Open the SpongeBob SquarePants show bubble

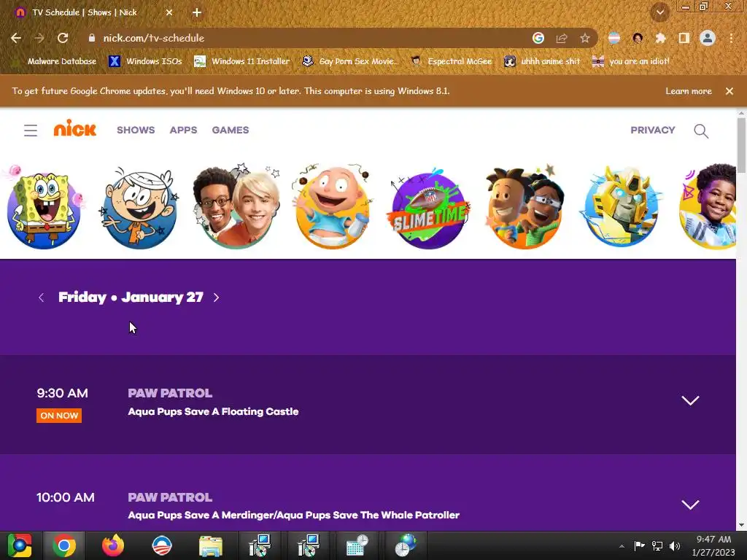(44, 208)
